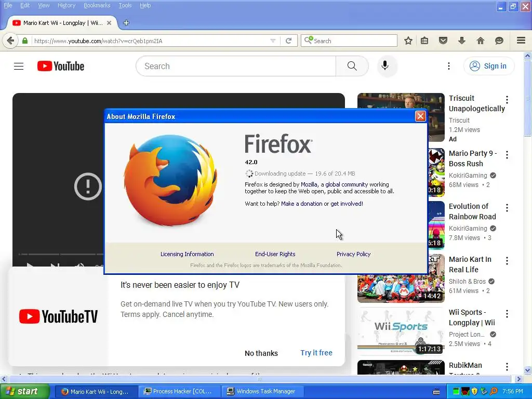Open the Bookmarks menu

pos(97,5)
